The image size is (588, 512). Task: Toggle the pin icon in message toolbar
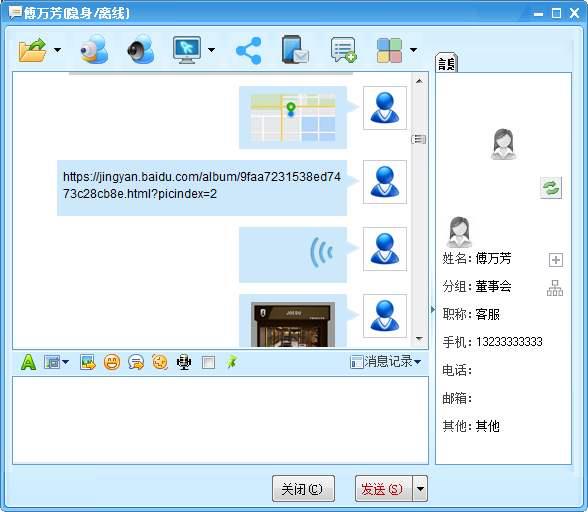coord(232,362)
